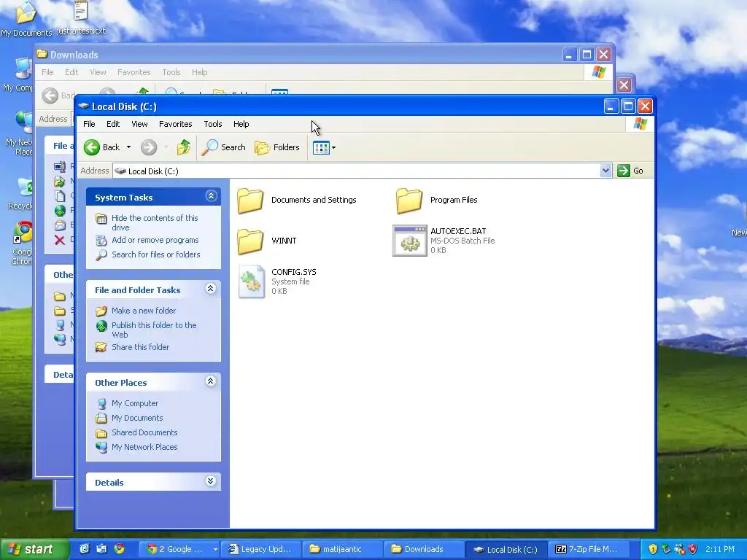This screenshot has width=747, height=560.
Task: Open the Edit menu in Local Disk window
Action: (113, 124)
